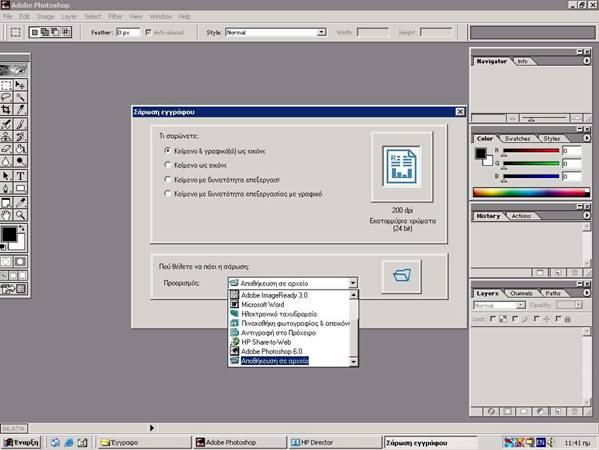Switch to the Swatches tab
The image size is (599, 450).
517,138
